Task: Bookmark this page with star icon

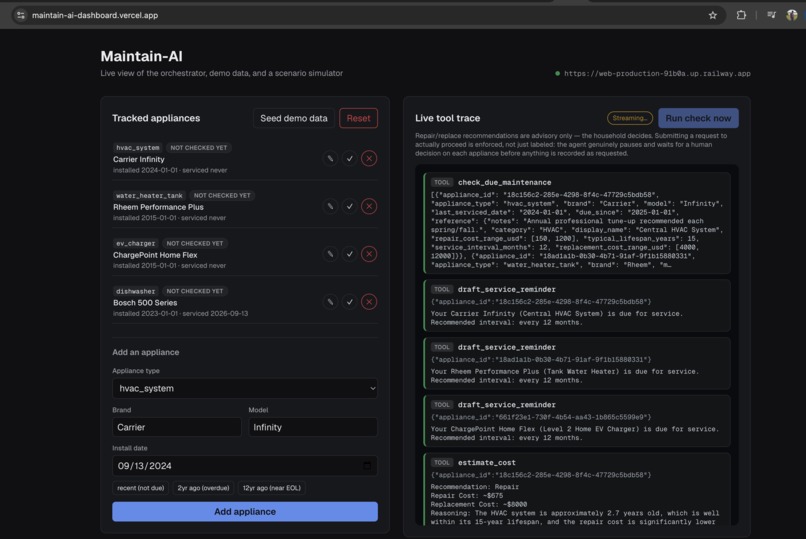Action: tap(712, 15)
